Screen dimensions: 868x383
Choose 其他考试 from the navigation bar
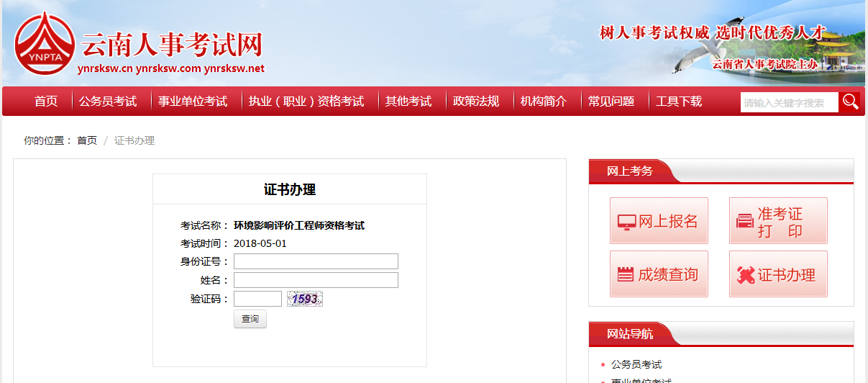408,102
